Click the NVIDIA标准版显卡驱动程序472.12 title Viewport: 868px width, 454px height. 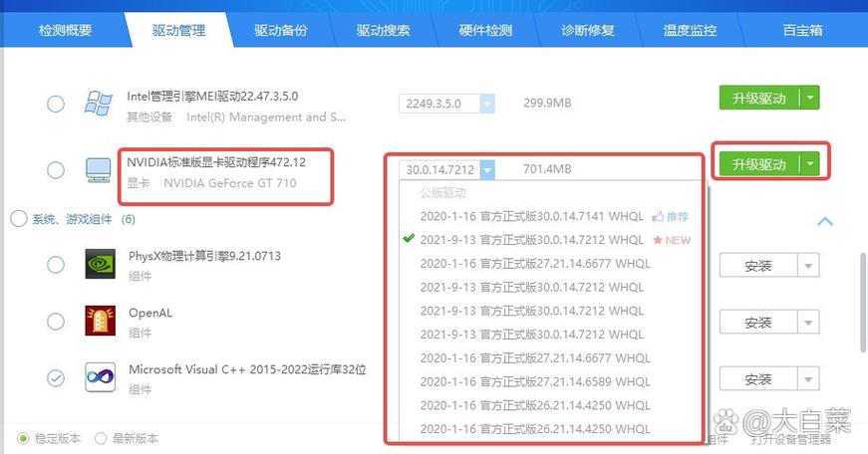tap(216, 162)
